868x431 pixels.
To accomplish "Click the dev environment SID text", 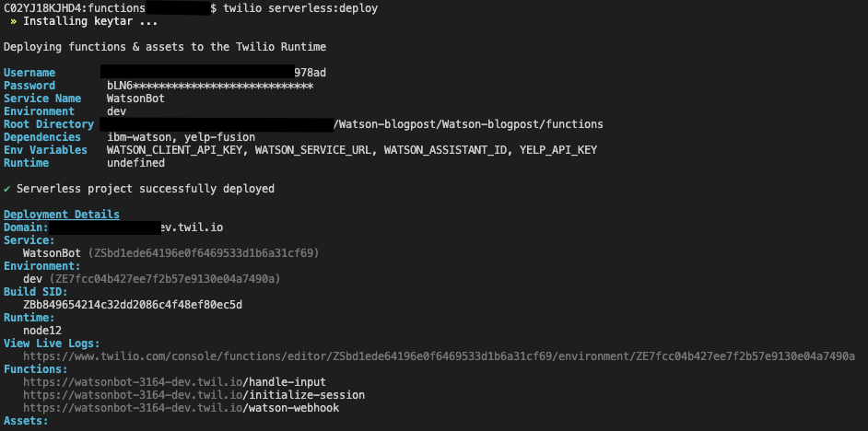I will 165,279.
